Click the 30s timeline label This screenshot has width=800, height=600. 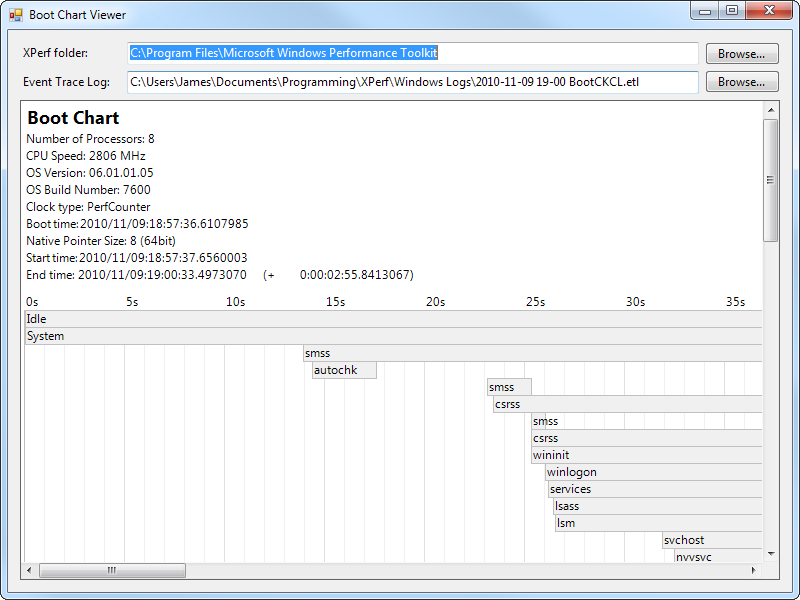[x=636, y=302]
